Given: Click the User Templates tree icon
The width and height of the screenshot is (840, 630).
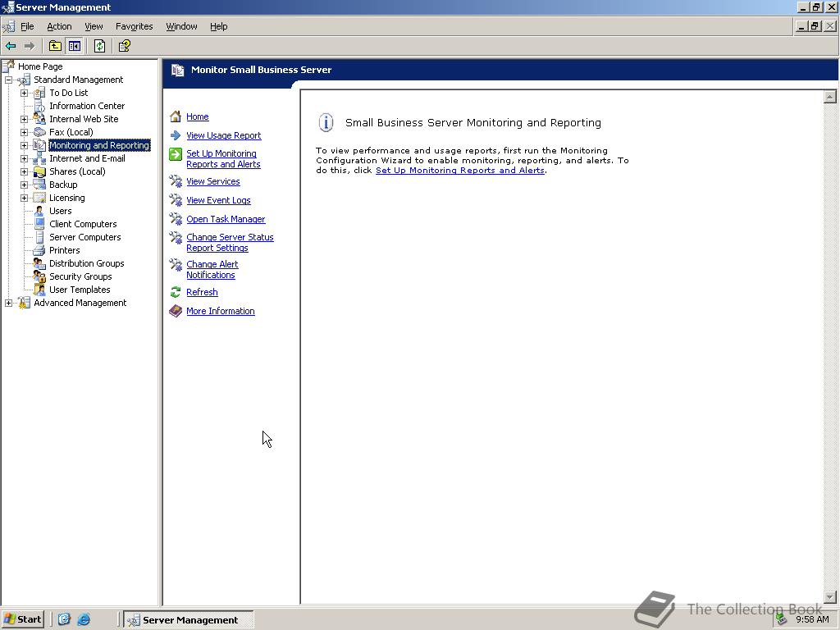Looking at the screenshot, I should tap(39, 290).
